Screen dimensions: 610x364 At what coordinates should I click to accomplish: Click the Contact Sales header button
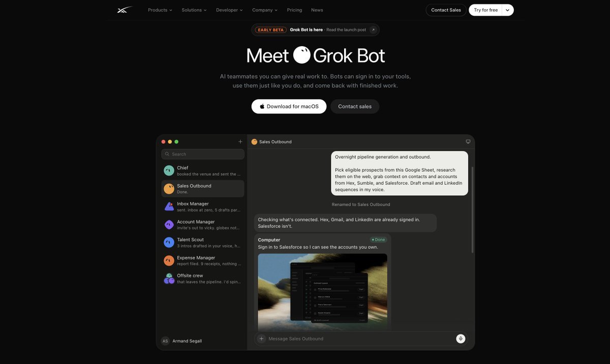coord(446,10)
